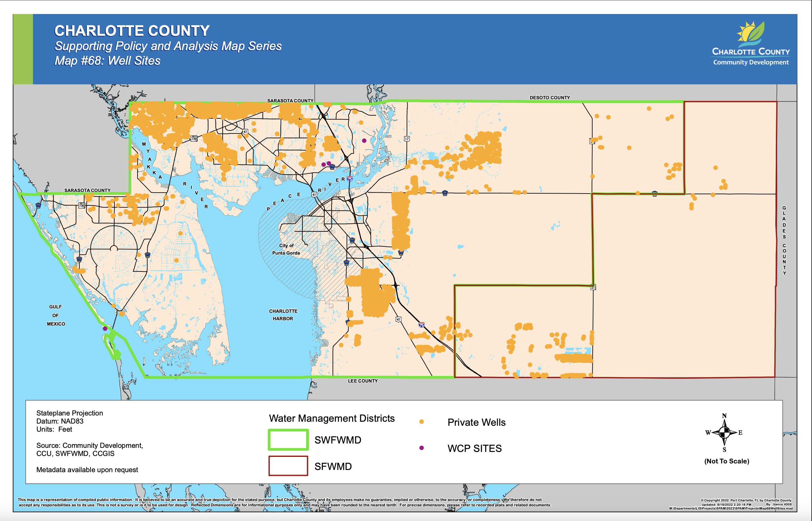Viewport: 812px width, 521px height.
Task: Click the WCP site dot on Gulf barrier island
Action: point(105,329)
